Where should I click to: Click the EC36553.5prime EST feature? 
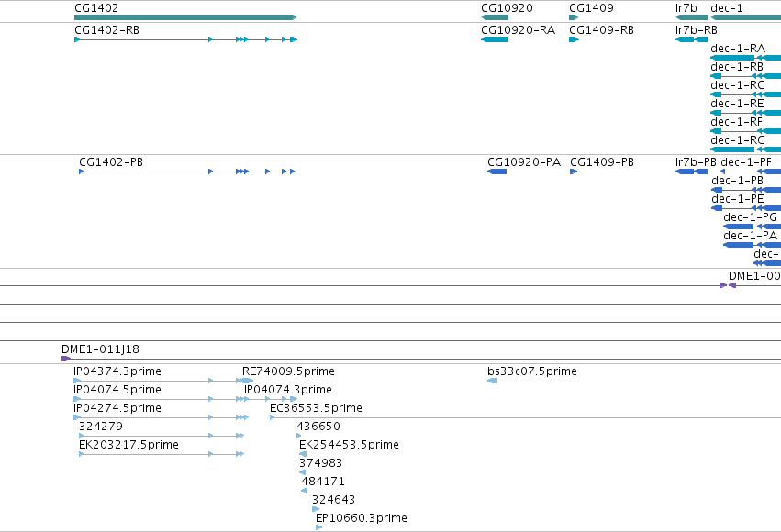click(x=526, y=417)
